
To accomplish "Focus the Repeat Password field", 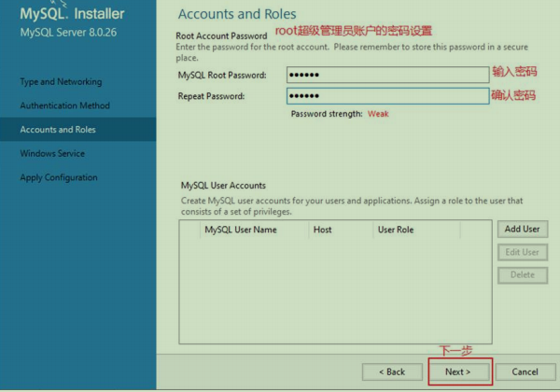I will pos(388,96).
